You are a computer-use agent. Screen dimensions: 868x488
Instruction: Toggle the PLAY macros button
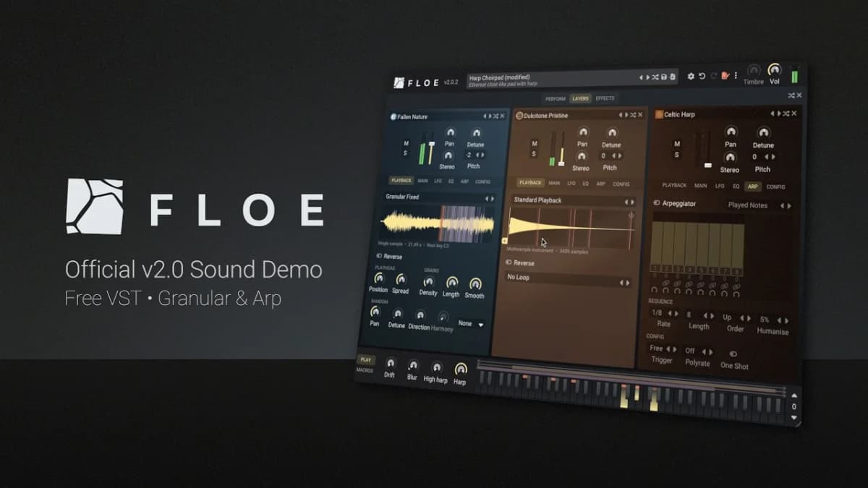pos(365,359)
